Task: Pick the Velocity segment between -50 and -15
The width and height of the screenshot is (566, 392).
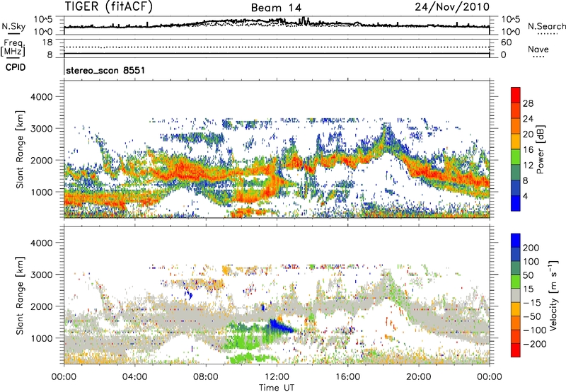Action: tap(516, 309)
